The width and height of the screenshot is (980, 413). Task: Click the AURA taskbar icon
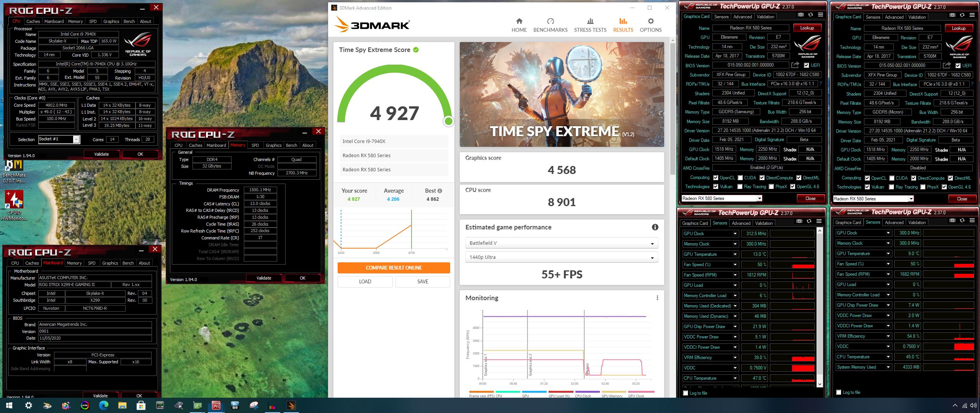[x=85, y=405]
